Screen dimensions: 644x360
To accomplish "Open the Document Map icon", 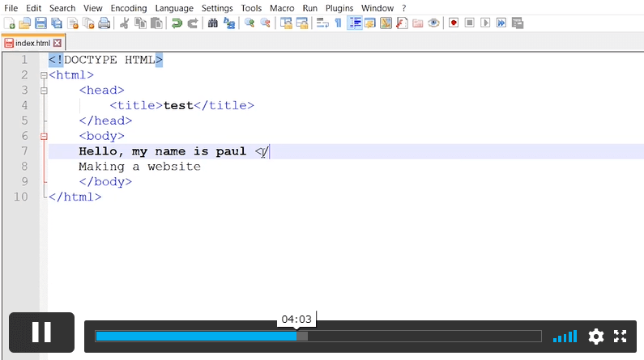I will pos(386,23).
